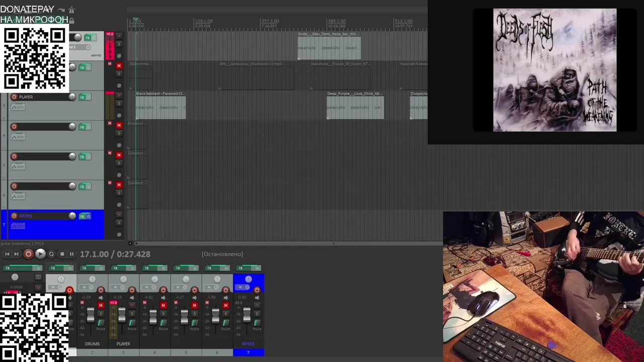Select mixer strip tab 4
The height and width of the screenshot is (362, 644).
(154, 353)
